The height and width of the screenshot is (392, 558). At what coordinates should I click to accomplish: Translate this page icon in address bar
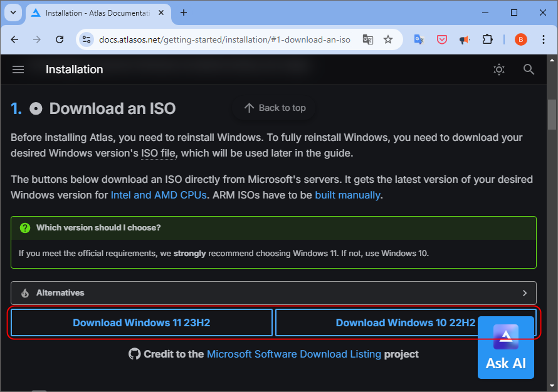tap(367, 39)
